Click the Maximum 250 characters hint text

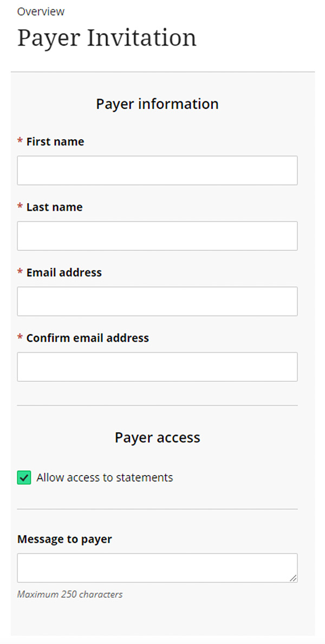click(x=70, y=594)
